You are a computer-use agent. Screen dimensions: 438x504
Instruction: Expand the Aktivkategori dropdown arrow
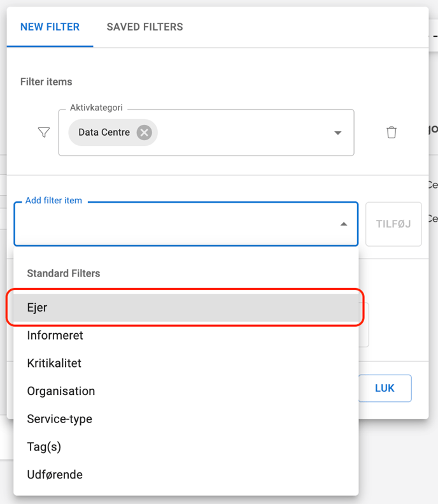click(337, 133)
